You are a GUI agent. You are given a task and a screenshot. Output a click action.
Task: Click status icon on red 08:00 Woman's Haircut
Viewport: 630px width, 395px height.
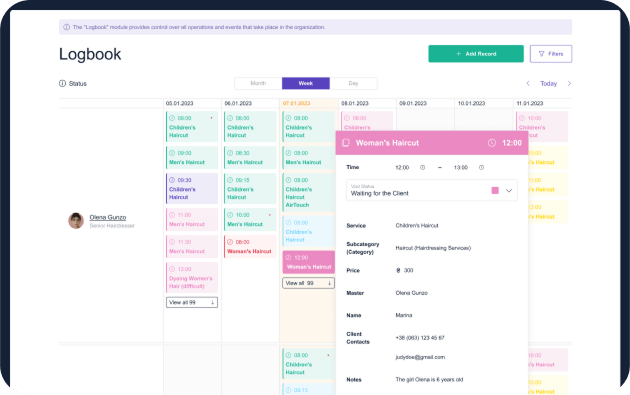point(230,242)
